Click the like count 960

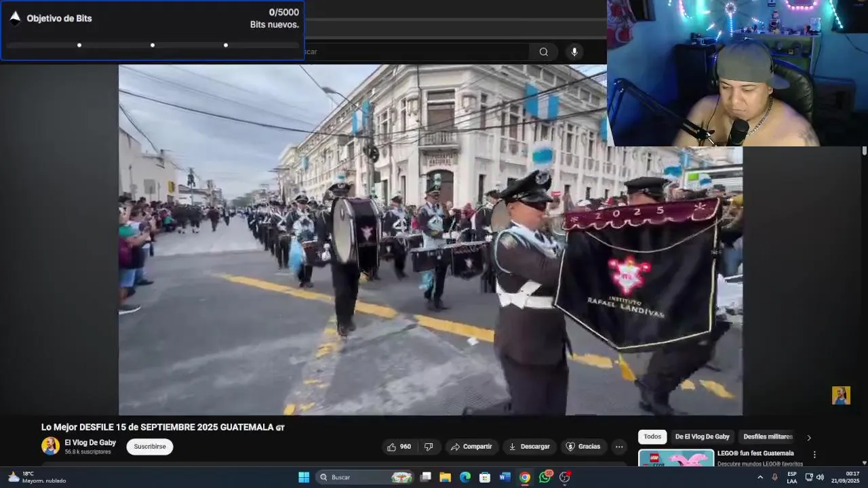[406, 447]
